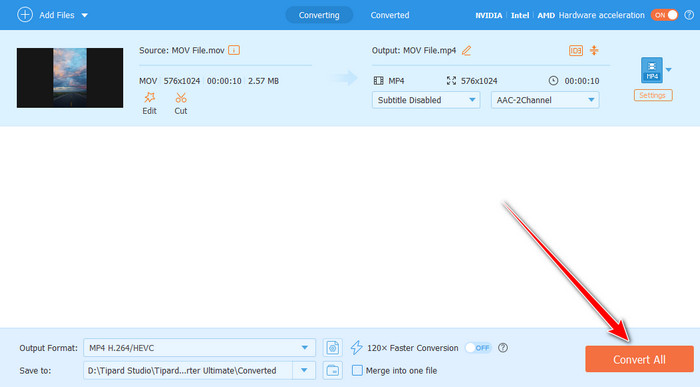The image size is (700, 387).
Task: Turn off Hardware acceleration toggle
Action: click(664, 15)
